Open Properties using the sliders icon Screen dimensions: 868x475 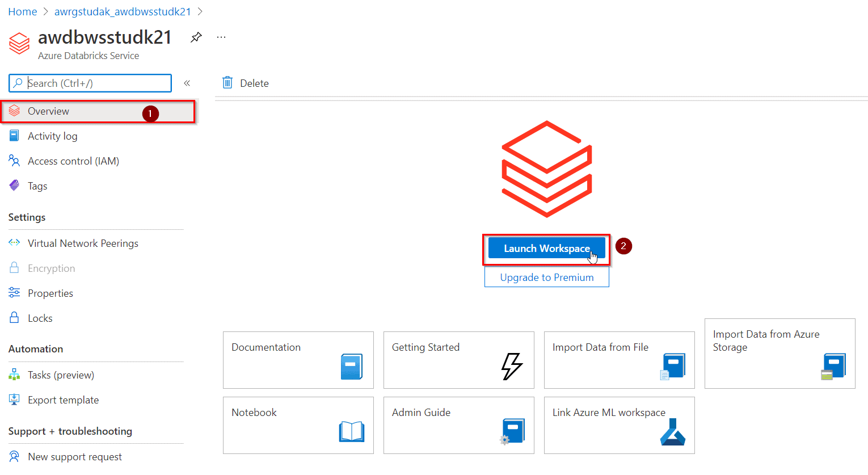15,293
